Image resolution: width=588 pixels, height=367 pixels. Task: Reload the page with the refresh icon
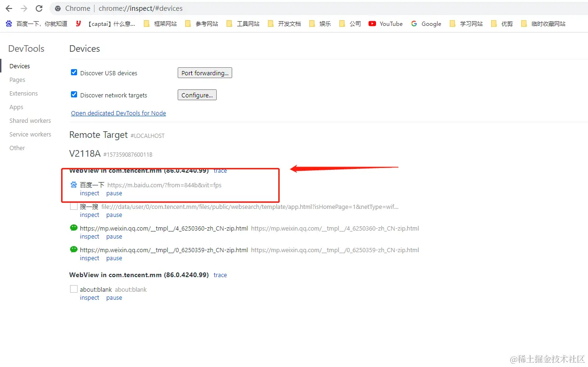click(x=39, y=8)
